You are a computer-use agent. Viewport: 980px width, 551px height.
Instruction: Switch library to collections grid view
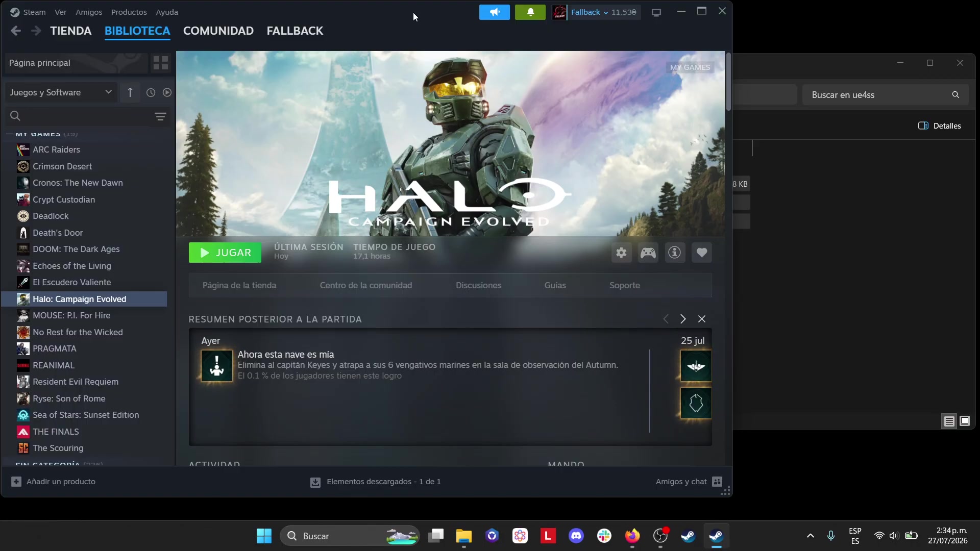(x=161, y=63)
